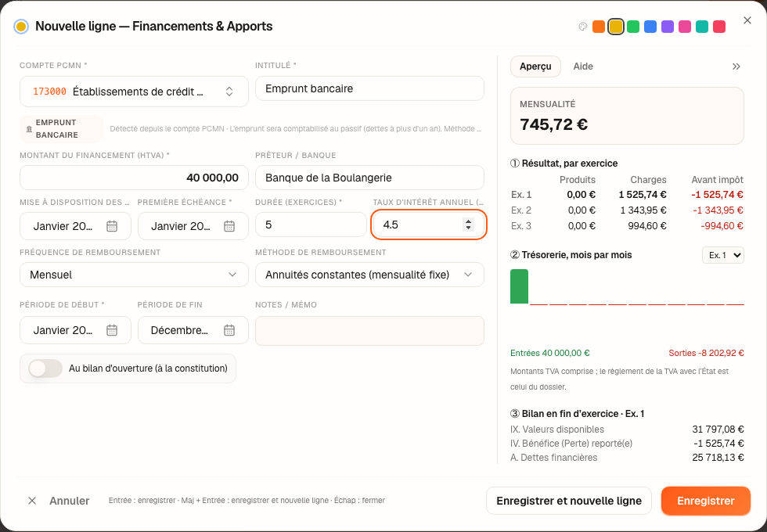Switch to the Aide tab
The height and width of the screenshot is (532, 767).
[583, 66]
